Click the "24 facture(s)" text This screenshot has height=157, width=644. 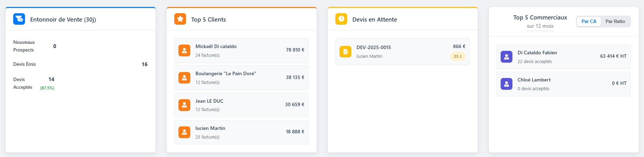coord(208,55)
